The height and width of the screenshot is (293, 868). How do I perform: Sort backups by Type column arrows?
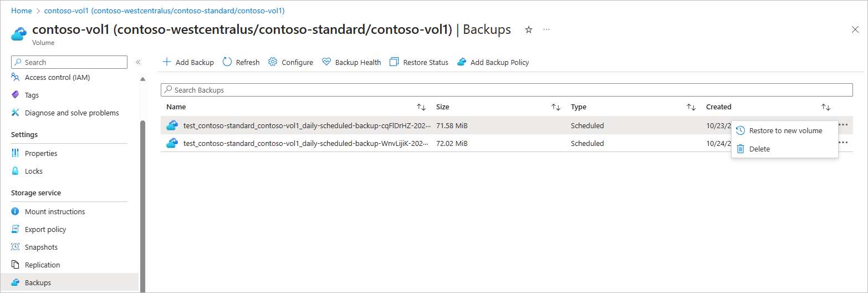click(691, 107)
